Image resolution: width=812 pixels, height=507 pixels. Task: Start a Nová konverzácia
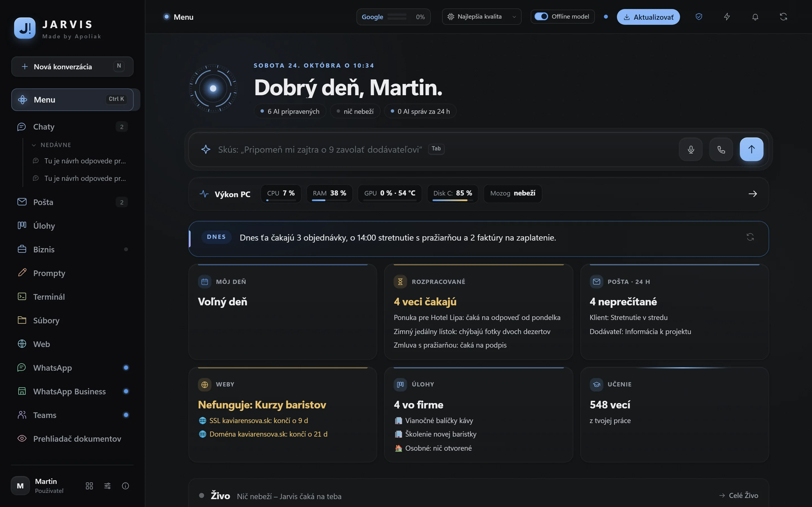click(x=72, y=66)
